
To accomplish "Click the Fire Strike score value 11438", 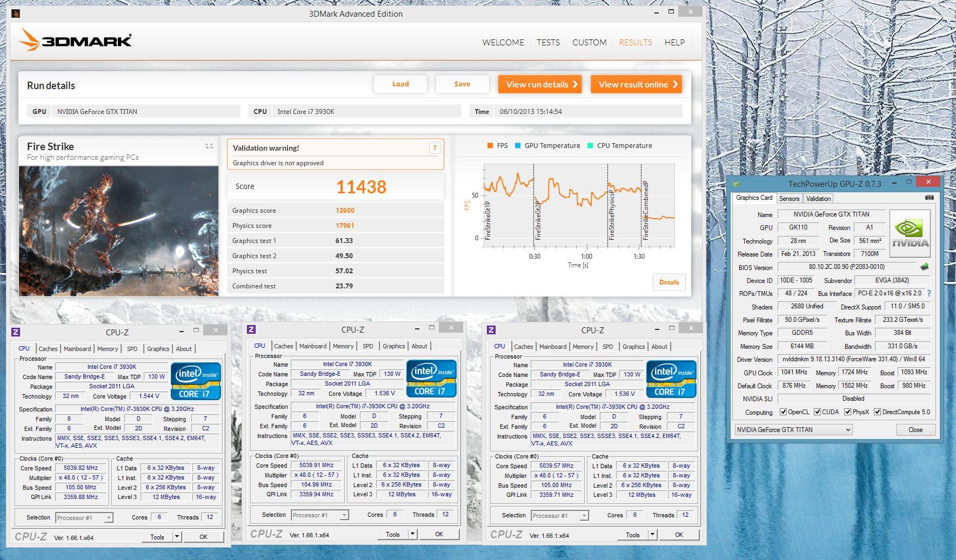I will coord(361,187).
